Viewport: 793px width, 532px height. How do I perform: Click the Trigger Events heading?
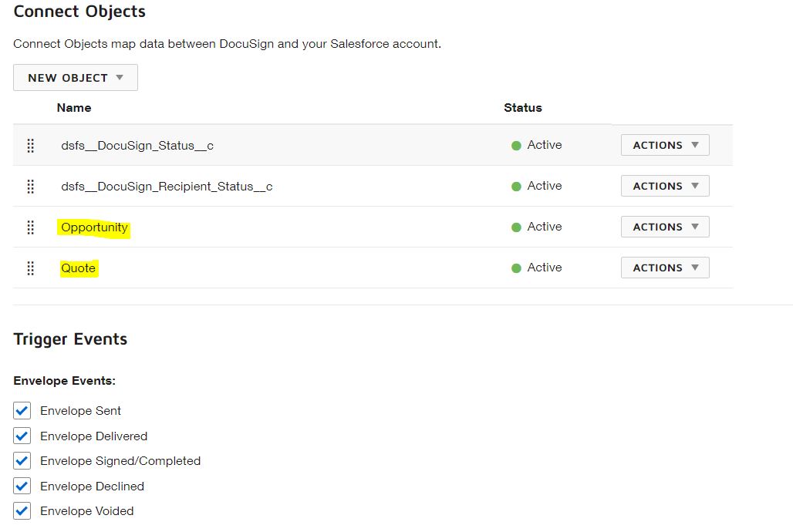pyautogui.click(x=70, y=338)
